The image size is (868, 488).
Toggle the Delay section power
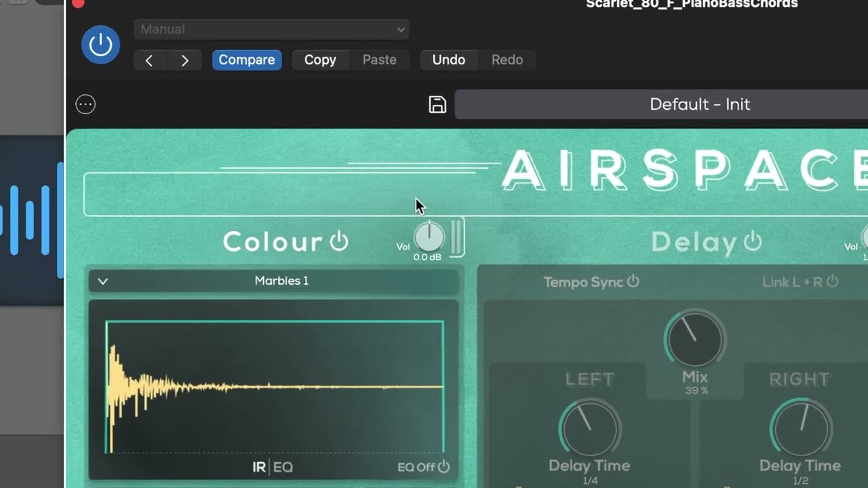pyautogui.click(x=753, y=241)
